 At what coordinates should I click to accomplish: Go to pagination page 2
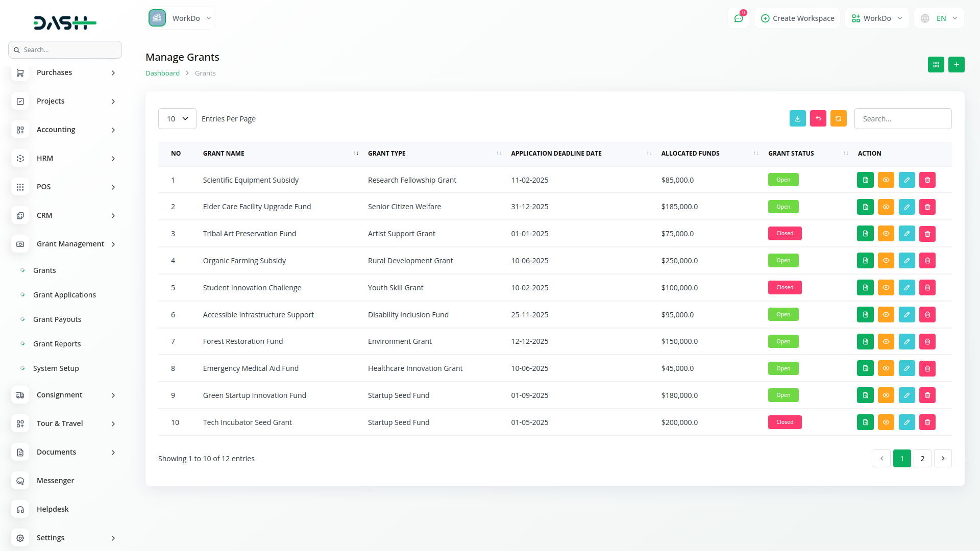click(922, 459)
